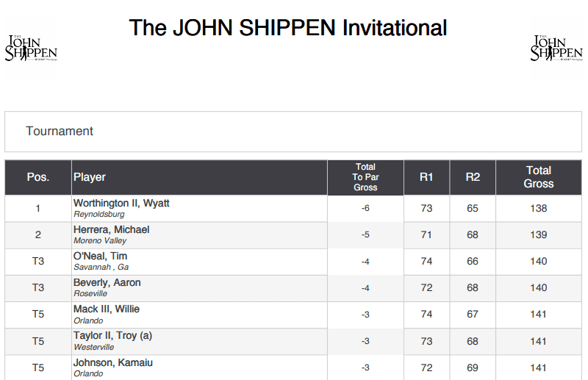Open Herrera, Michael player entry

coord(112,229)
